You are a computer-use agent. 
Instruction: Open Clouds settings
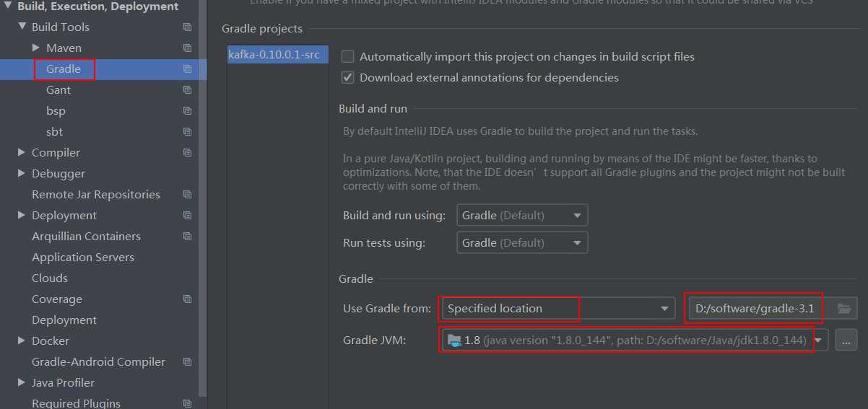50,278
